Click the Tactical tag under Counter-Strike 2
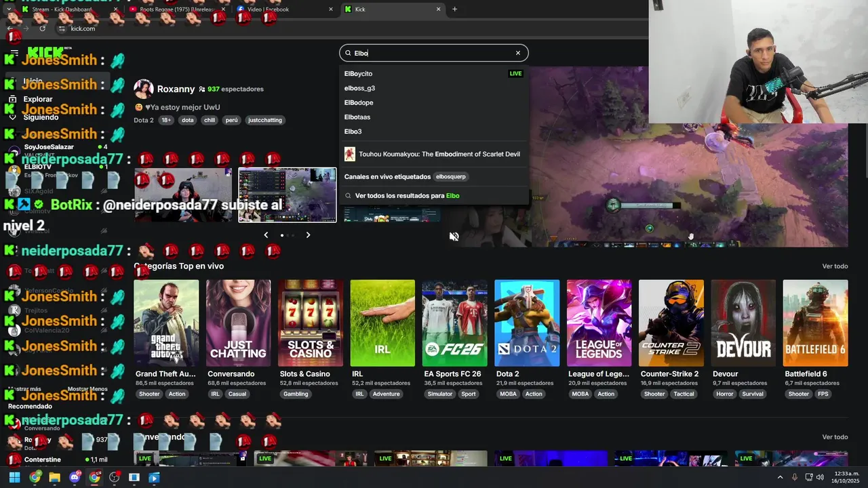Image resolution: width=868 pixels, height=488 pixels. click(684, 394)
